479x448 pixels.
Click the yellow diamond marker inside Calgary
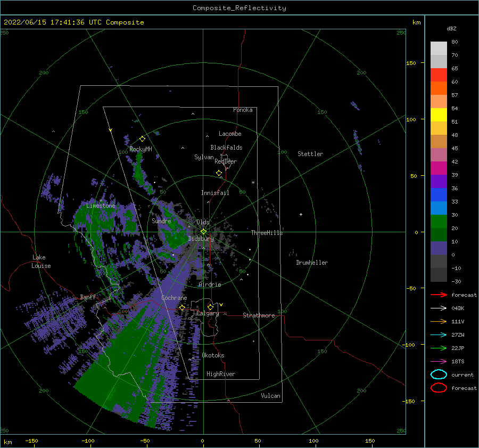click(x=210, y=307)
